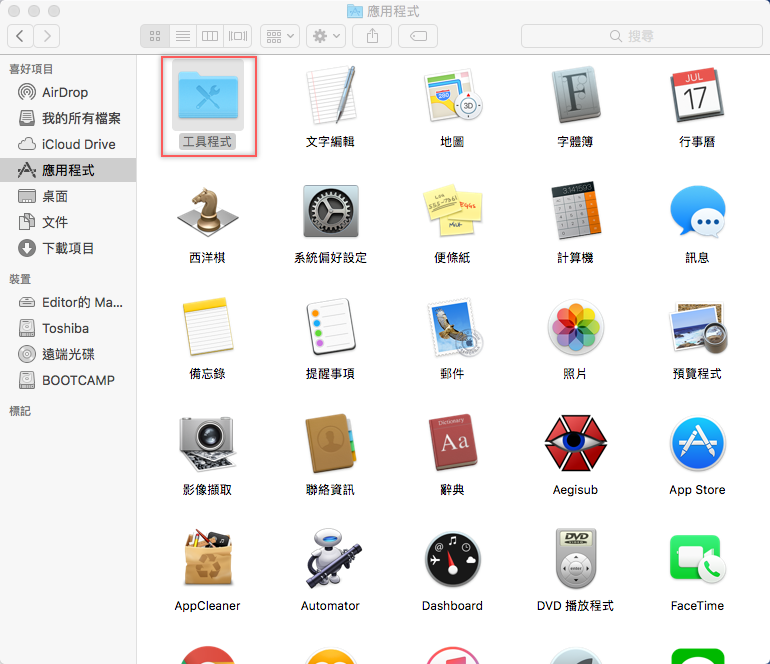Open the 計算機 Calculator app
The width and height of the screenshot is (770, 664).
(x=575, y=211)
